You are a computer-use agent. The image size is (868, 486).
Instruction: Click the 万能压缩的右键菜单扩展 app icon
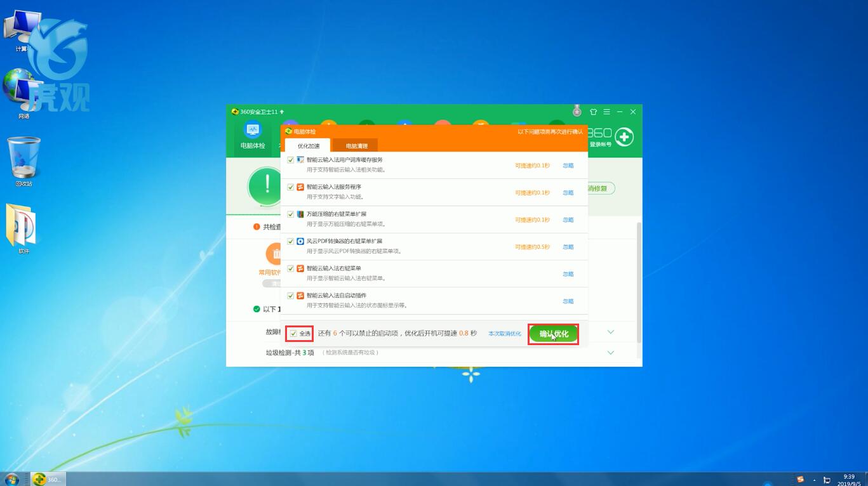(300, 214)
